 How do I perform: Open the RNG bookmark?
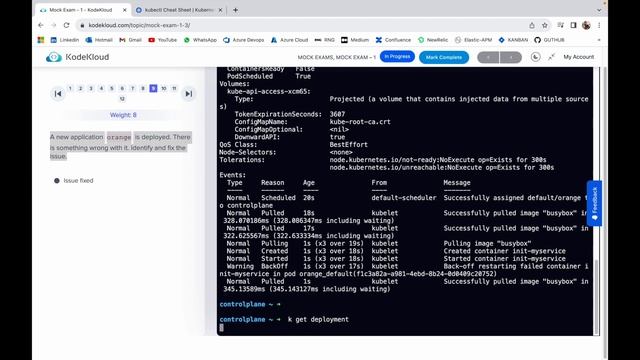coord(324,40)
